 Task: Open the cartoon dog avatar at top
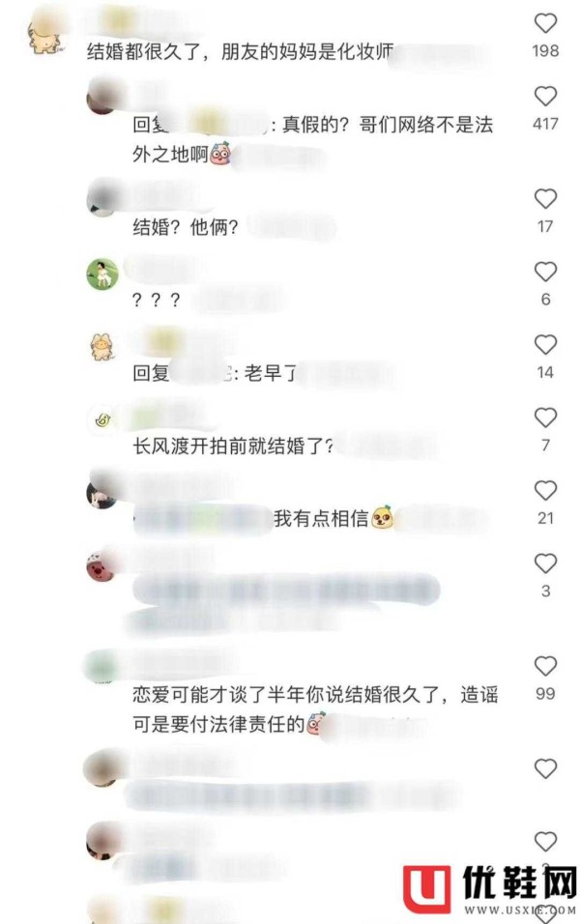(44, 37)
